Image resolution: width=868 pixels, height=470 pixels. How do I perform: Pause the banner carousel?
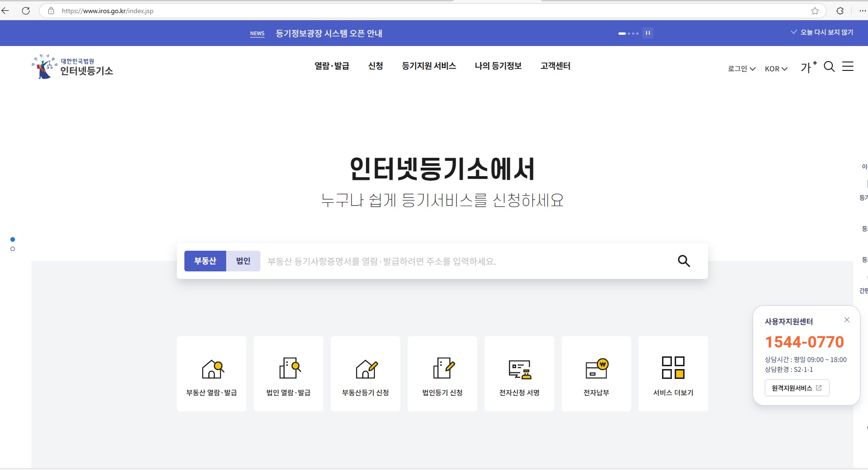648,33
